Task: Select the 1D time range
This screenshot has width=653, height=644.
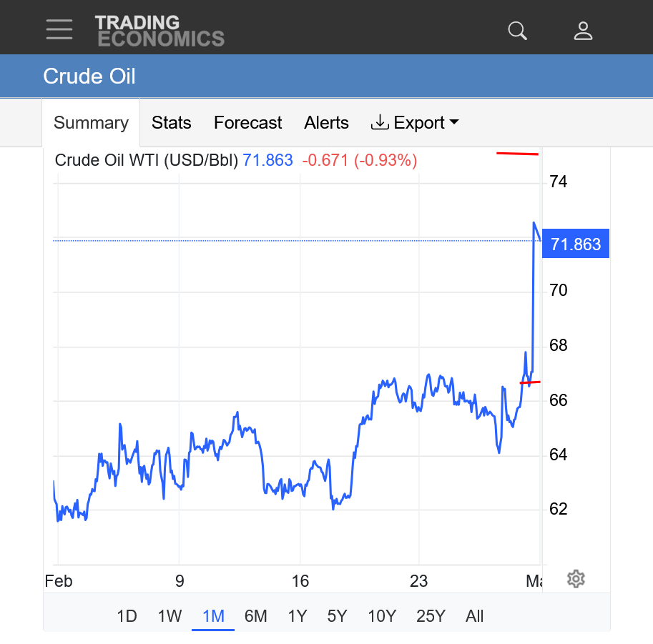Action: click(x=127, y=616)
